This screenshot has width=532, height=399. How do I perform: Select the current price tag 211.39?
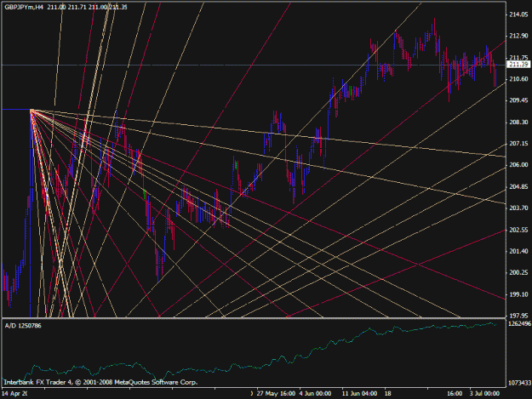point(518,65)
